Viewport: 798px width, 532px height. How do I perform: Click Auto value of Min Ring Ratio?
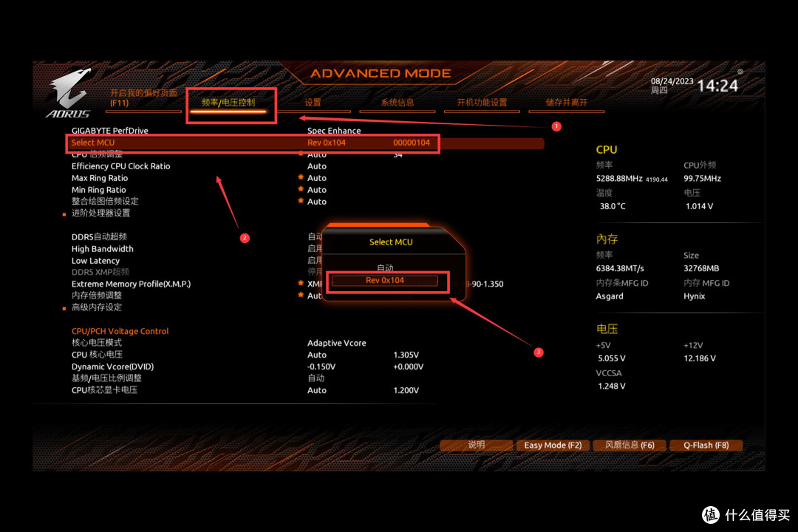[x=316, y=190]
